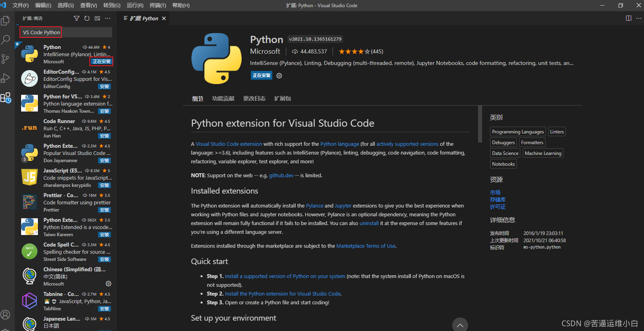This screenshot has height=331, width=644.
Task: Open the 查看(V) menu
Action: 89,5
